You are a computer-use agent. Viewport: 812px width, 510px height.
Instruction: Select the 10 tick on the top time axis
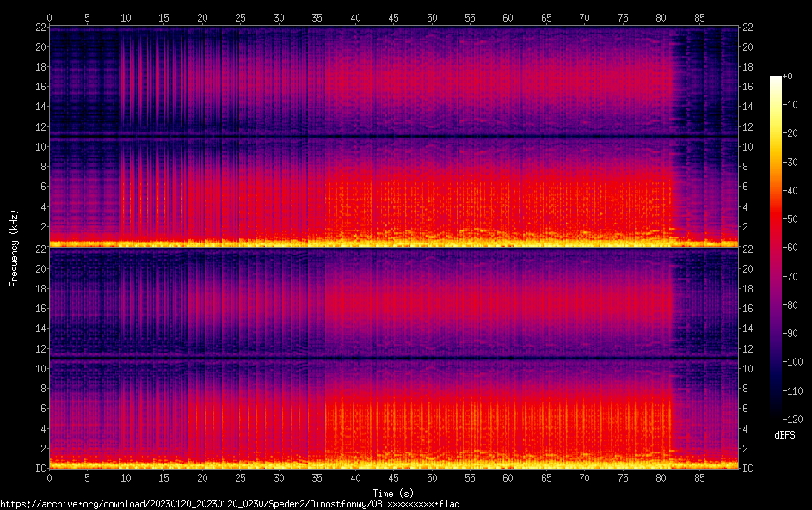tap(126, 18)
